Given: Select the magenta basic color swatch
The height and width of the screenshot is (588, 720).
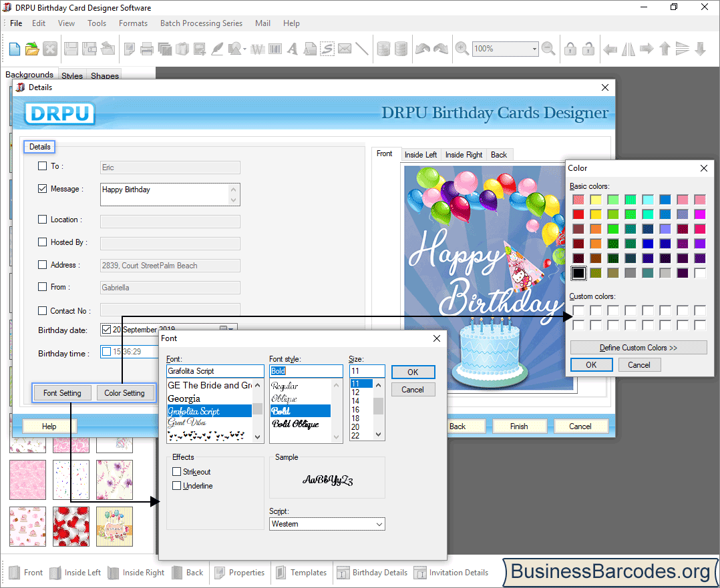Looking at the screenshot, I should click(700, 214).
